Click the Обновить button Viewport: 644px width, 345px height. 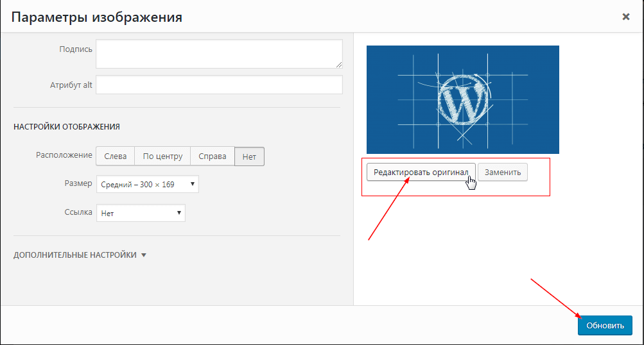[x=605, y=325]
